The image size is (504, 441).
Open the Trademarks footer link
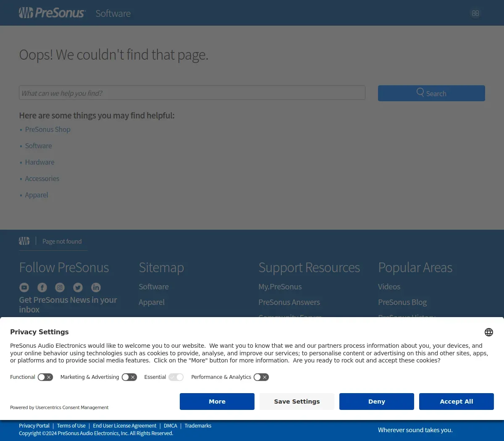click(198, 426)
